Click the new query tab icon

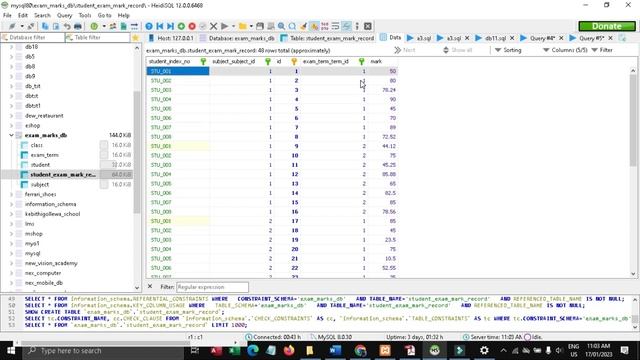click(x=622, y=38)
